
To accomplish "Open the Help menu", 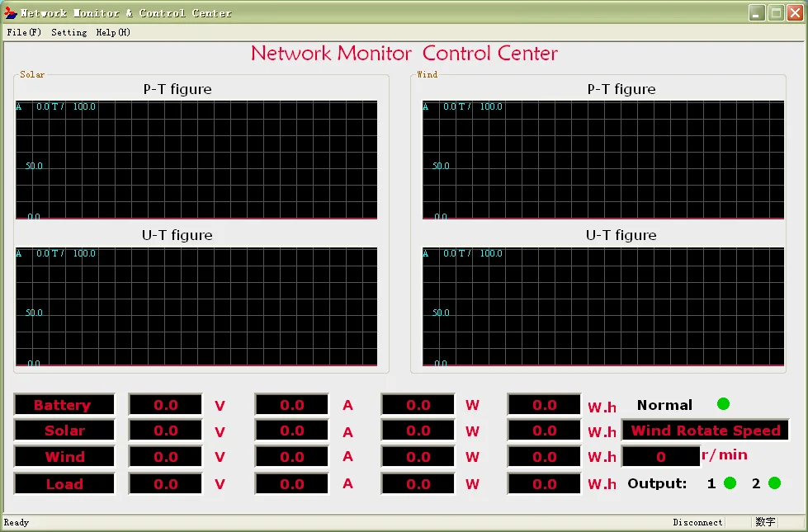I will pos(113,32).
